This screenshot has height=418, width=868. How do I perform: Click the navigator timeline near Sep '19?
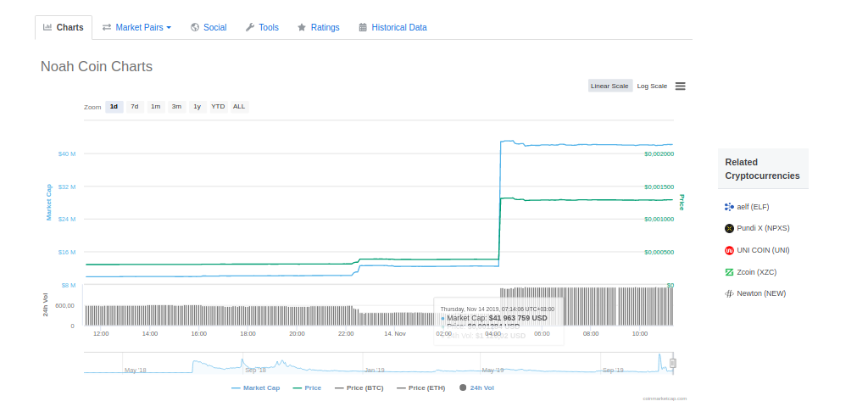click(x=613, y=370)
